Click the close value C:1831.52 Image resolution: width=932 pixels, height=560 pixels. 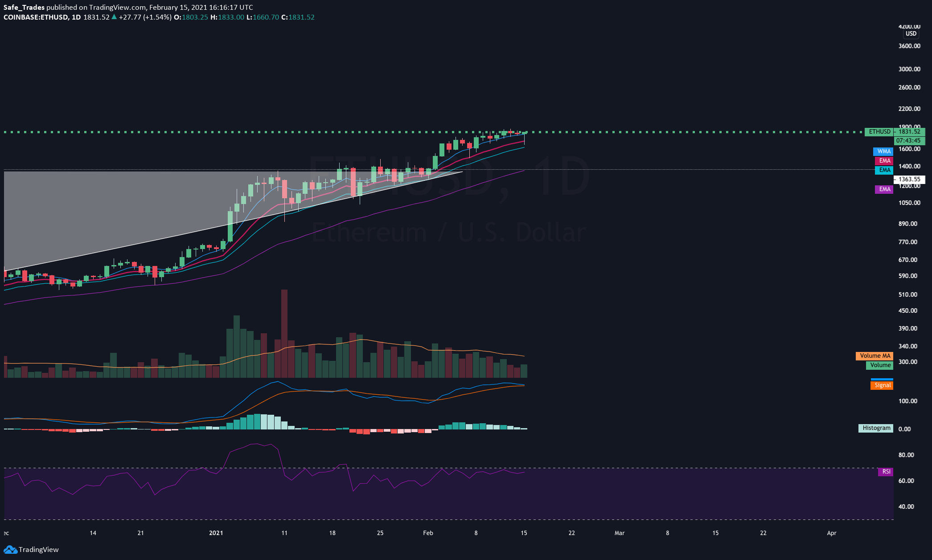[x=298, y=17]
